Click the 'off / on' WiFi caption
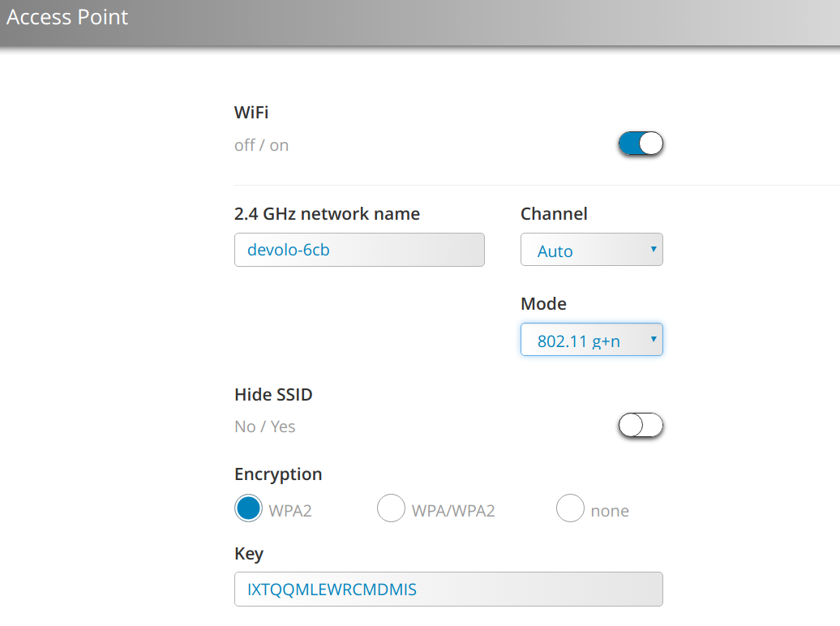Screen dimensions: 840x626 click(x=261, y=145)
